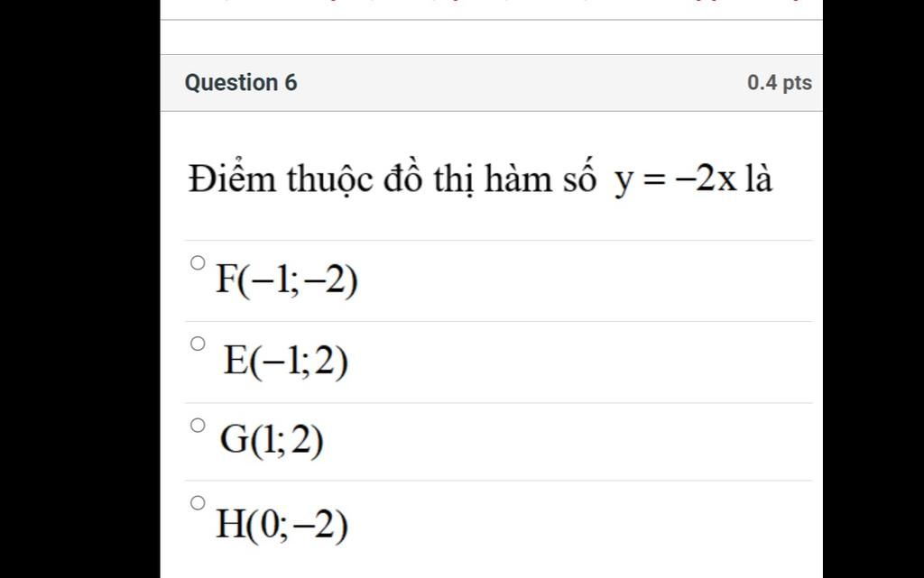Image resolution: width=924 pixels, height=578 pixels.
Task: Click the formula y = −2x
Action: pos(675,179)
